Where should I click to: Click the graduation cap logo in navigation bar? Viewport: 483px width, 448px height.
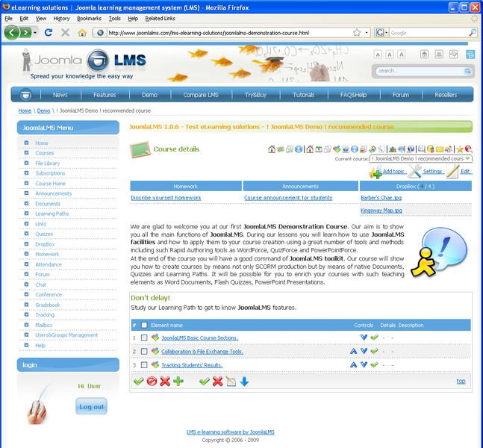pyautogui.click(x=25, y=94)
